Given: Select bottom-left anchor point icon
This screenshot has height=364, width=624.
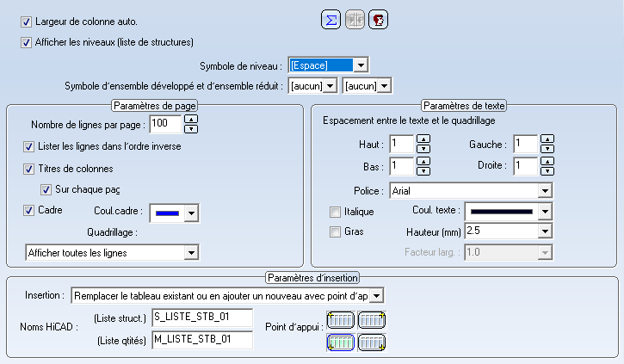Looking at the screenshot, I should coord(341,342).
